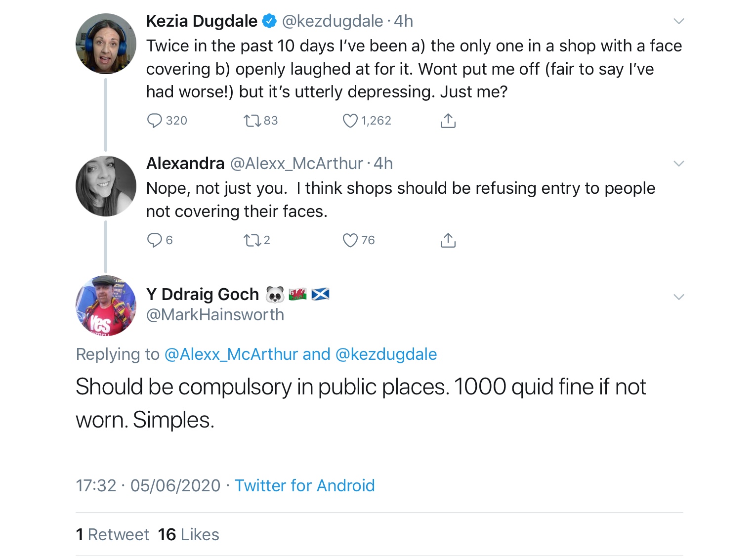756x560 pixels.
Task: Share Kezia Dugdale's tweet
Action: [448, 121]
